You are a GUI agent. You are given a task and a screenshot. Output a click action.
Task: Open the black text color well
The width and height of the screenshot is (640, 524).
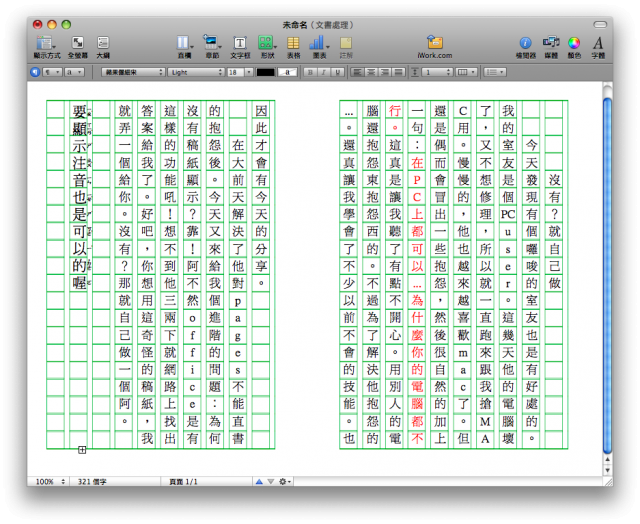pyautogui.click(x=265, y=72)
